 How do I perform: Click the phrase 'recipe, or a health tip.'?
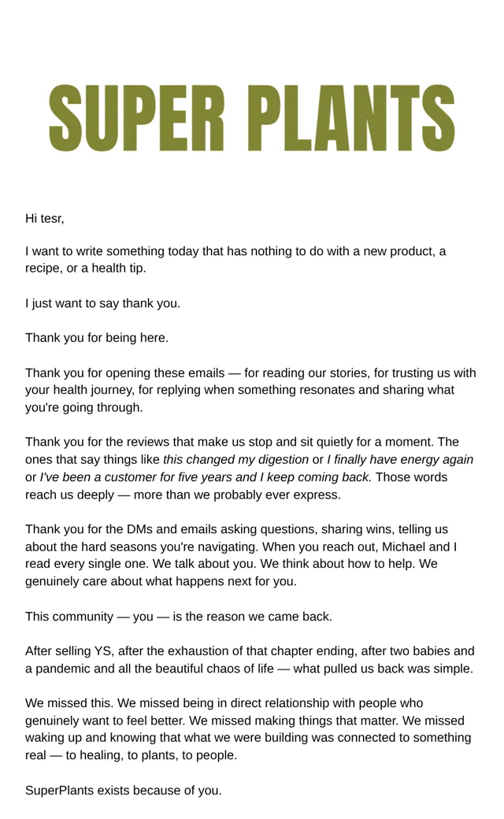86,269
